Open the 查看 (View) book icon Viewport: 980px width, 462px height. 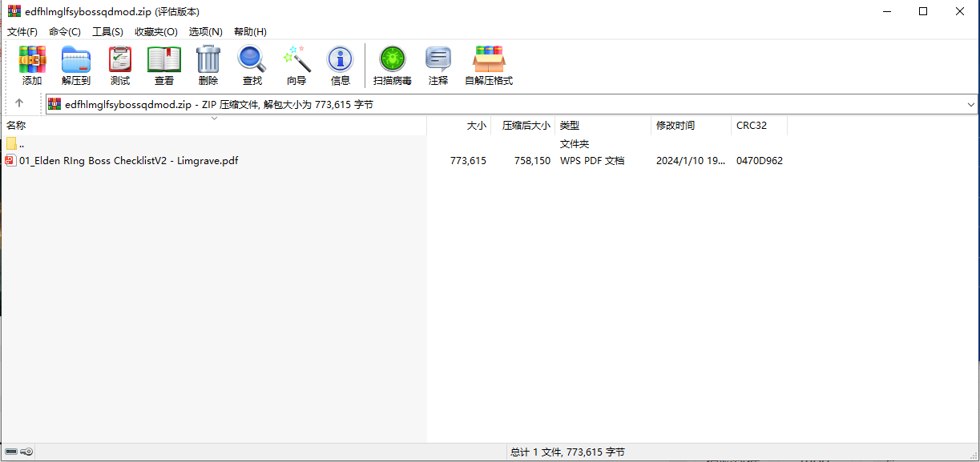point(164,66)
